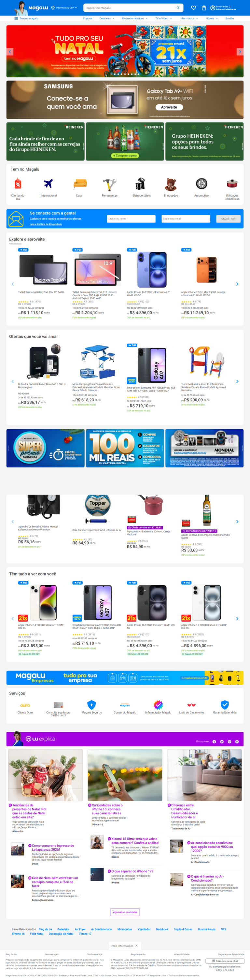Open the shopping bag icon
The height and width of the screenshot is (980, 250).
(x=204, y=7)
